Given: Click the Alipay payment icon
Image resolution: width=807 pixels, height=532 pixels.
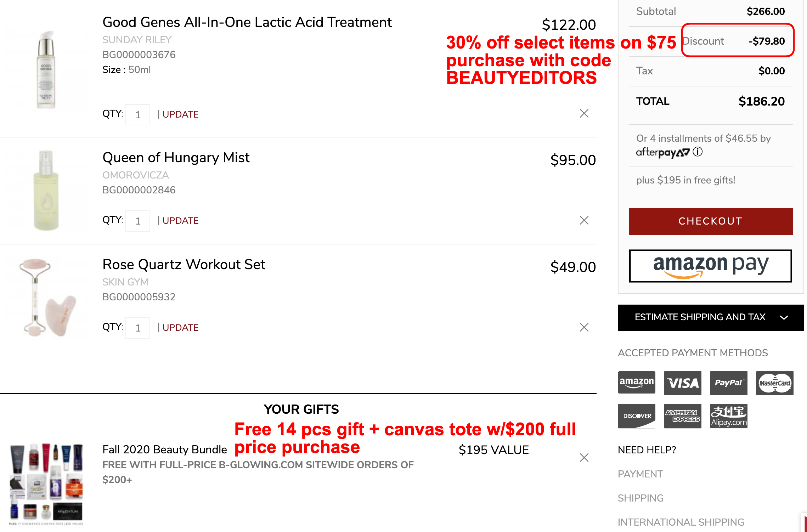Looking at the screenshot, I should coord(729,416).
